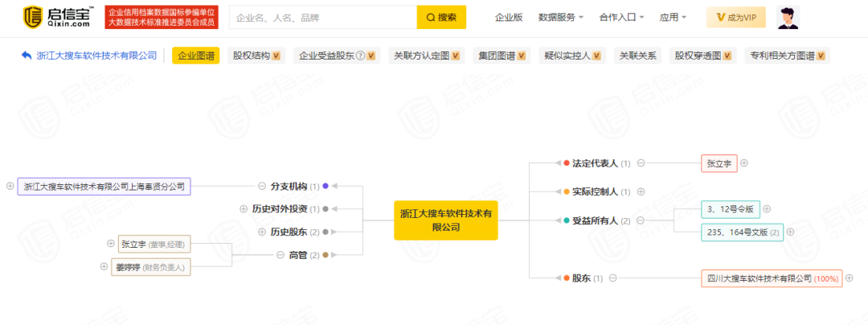Click the 张立宇 (董事,经理) executive node
Viewport: 868px width, 325px height.
pos(154,244)
